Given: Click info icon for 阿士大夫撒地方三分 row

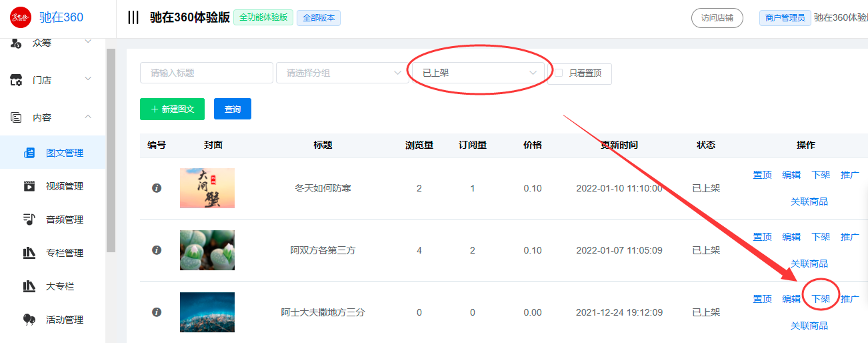Looking at the screenshot, I should point(157,312).
